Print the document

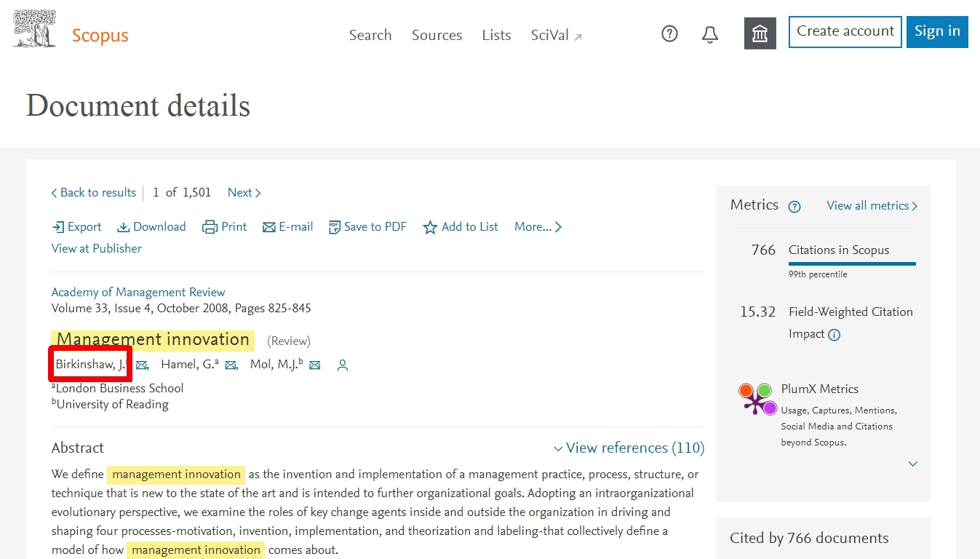point(224,226)
